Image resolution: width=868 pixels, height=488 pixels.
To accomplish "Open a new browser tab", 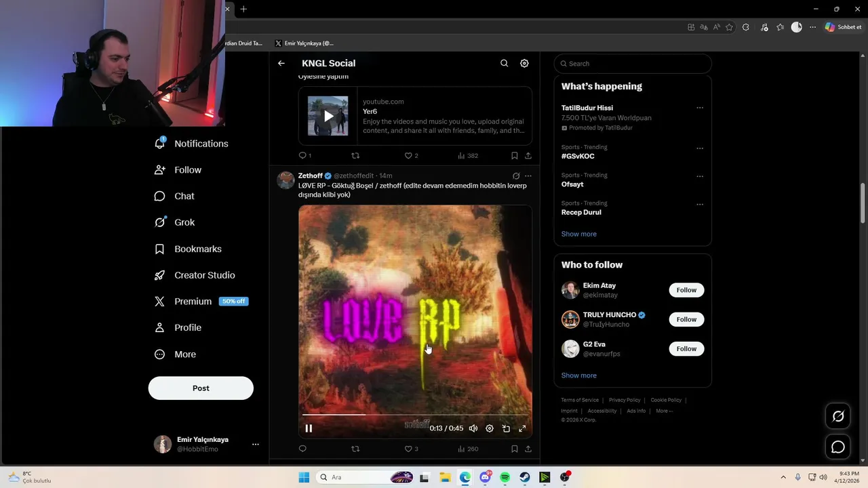I will pos(243,9).
